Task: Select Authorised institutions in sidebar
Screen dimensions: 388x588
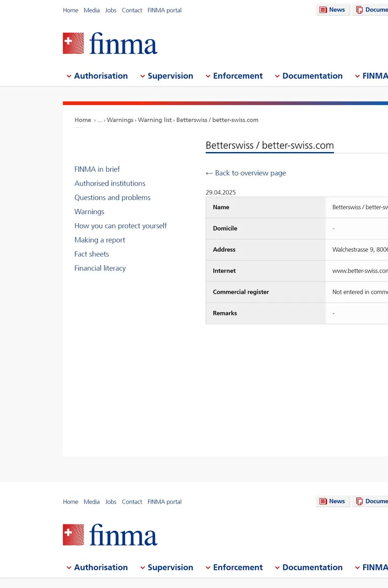Action: 110,184
